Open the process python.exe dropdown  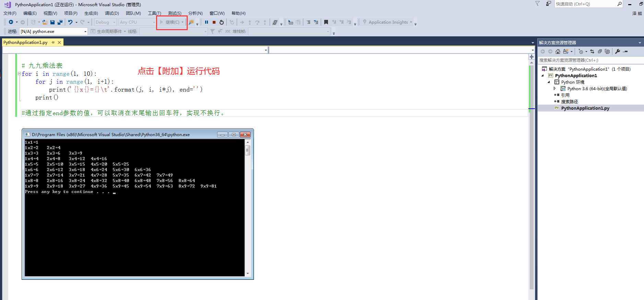pos(54,32)
